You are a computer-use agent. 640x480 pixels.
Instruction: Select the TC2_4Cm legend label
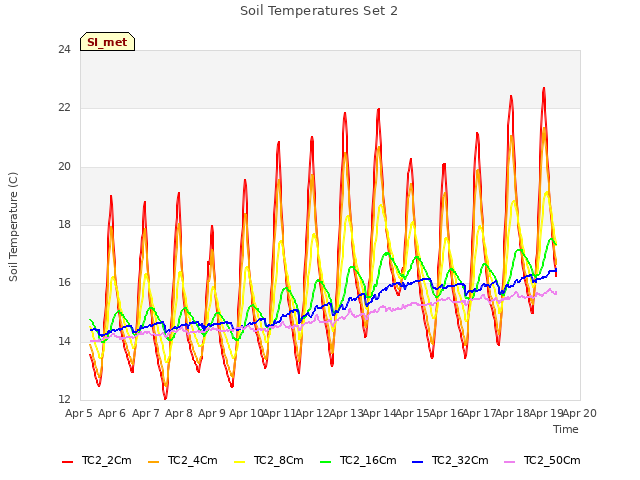click(193, 461)
